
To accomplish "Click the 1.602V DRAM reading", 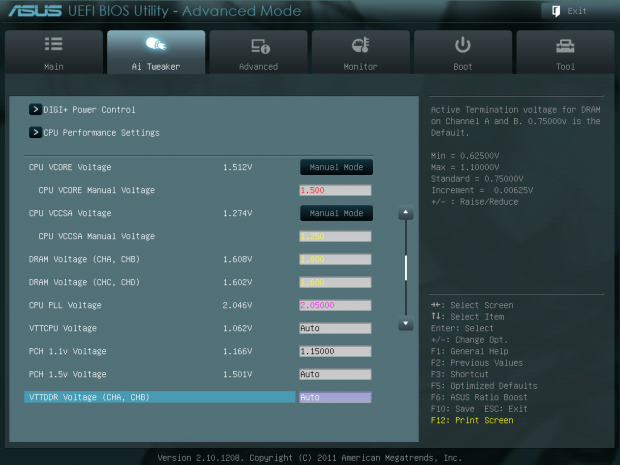I will [x=238, y=282].
